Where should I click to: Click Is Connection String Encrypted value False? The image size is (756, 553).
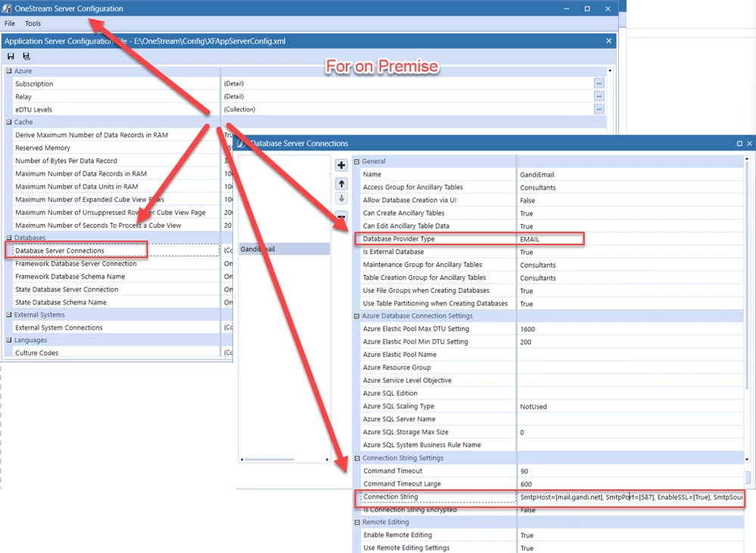(527, 510)
